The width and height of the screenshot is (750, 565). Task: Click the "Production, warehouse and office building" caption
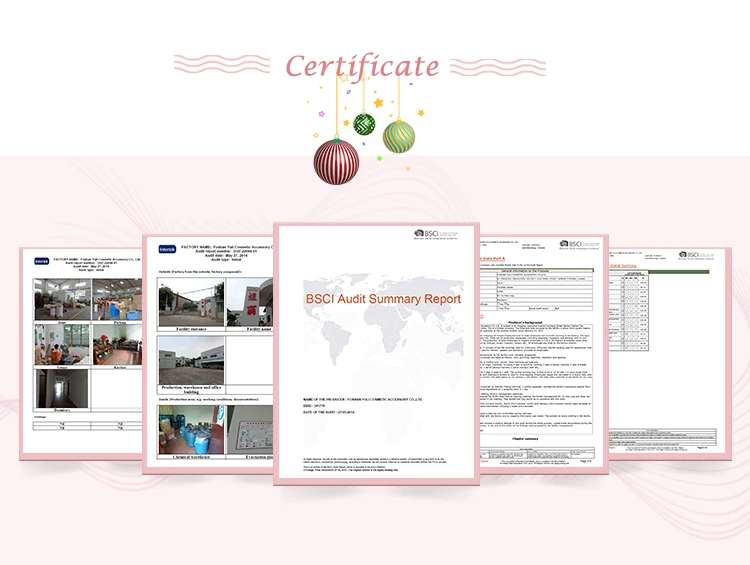191,389
